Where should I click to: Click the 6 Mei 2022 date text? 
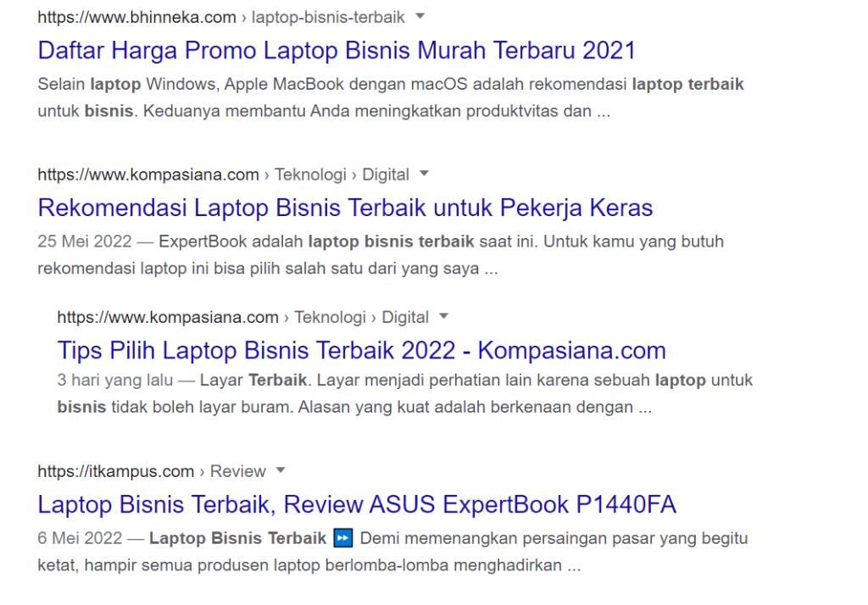pyautogui.click(x=81, y=538)
